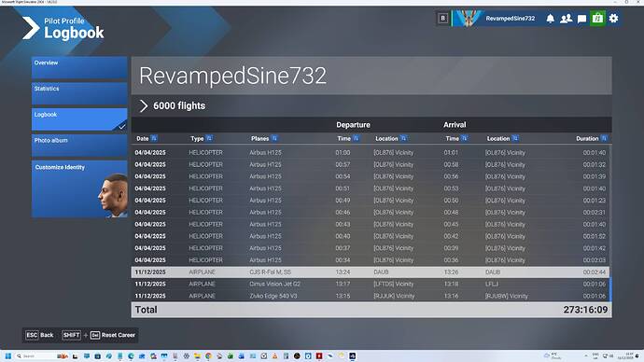Viewport: 644px width, 362px height.
Task: Click the ESC Back button
Action: click(x=40, y=335)
